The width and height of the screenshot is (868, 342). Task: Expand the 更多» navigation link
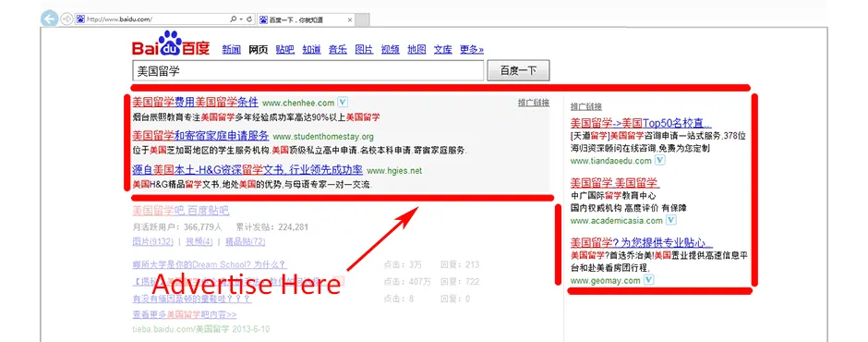472,49
